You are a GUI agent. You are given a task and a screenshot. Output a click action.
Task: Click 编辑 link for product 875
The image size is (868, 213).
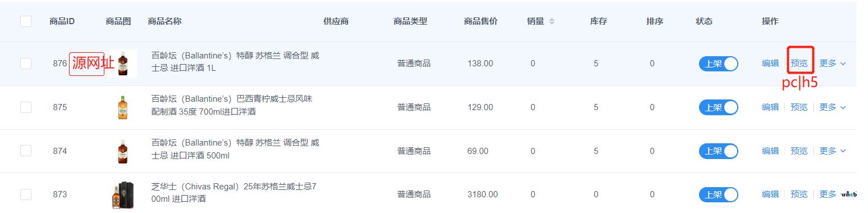[x=770, y=107]
